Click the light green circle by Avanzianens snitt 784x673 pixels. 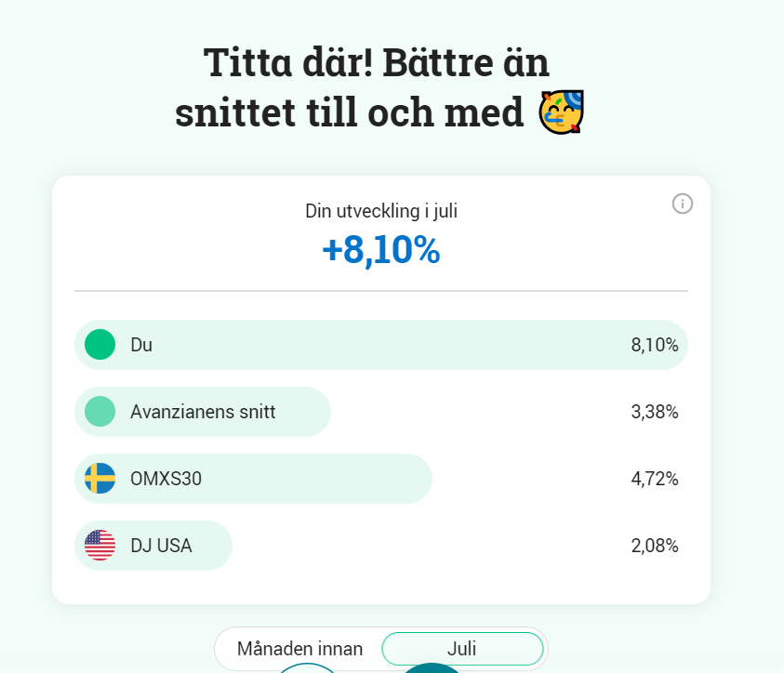pyautogui.click(x=100, y=412)
